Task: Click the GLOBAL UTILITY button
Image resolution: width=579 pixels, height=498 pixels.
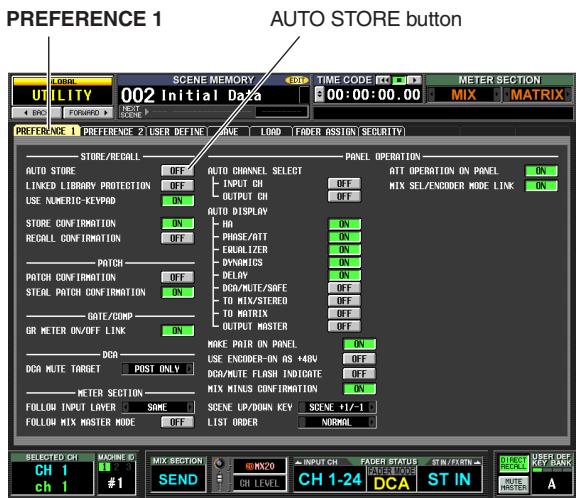Action: 62,91
